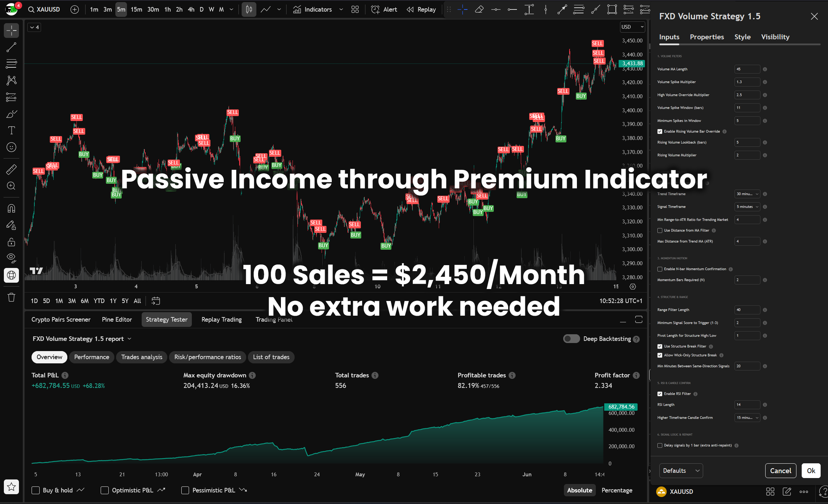Hide all drawings with eye icon
828x504 pixels.
[11, 258]
